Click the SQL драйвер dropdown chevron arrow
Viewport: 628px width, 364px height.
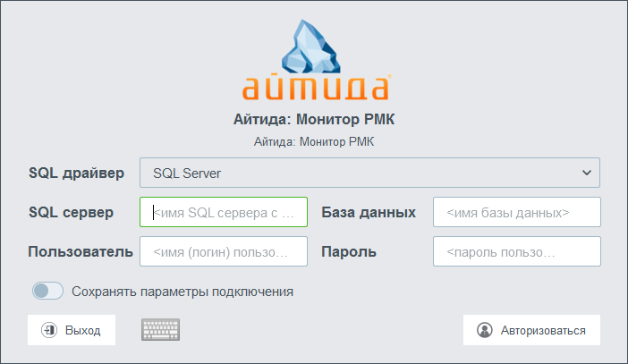click(x=586, y=173)
